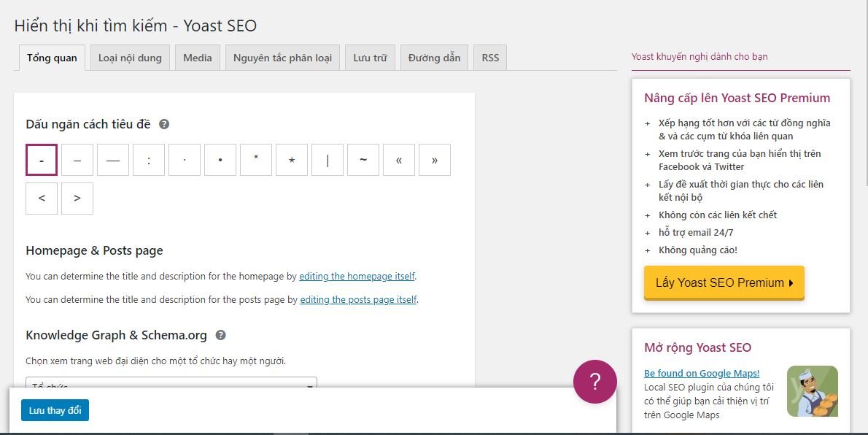Select the hyphen title separator
The height and width of the screenshot is (435, 868).
point(42,160)
